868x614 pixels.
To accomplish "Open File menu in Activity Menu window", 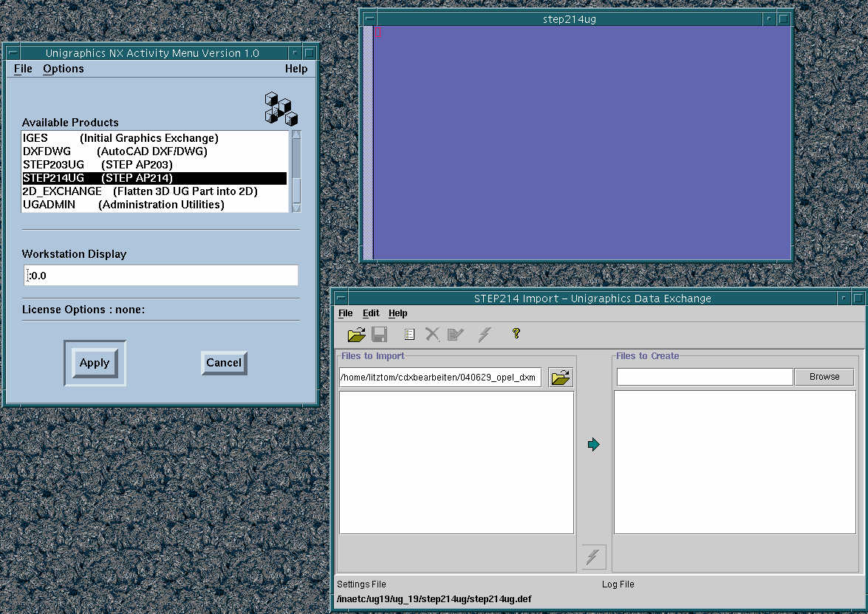I will coord(23,69).
